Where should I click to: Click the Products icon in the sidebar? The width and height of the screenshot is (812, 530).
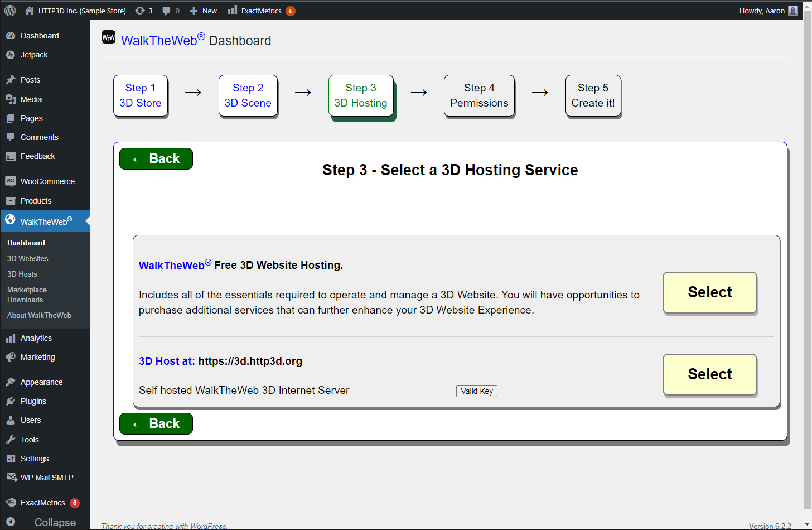point(11,201)
